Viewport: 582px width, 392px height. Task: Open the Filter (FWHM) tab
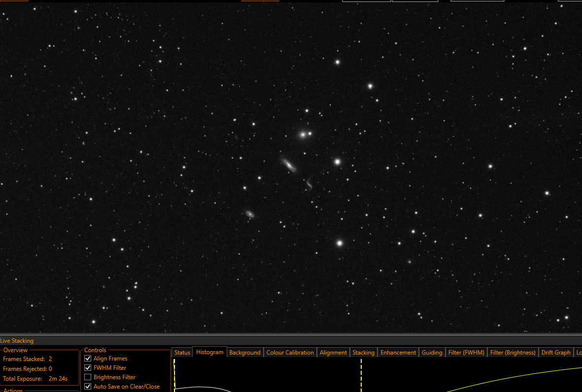coord(466,352)
